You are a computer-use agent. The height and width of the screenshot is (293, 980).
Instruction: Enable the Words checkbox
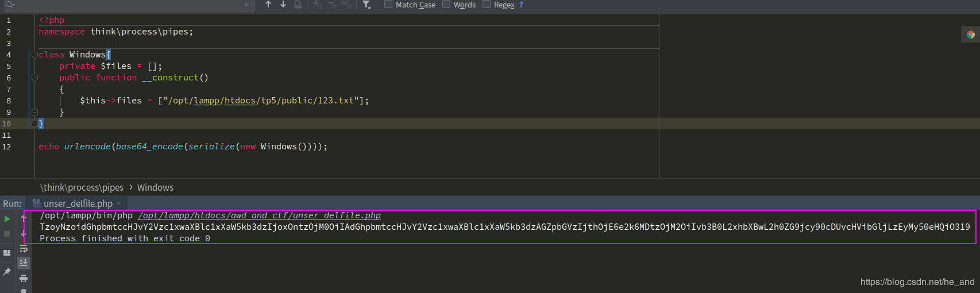[446, 5]
